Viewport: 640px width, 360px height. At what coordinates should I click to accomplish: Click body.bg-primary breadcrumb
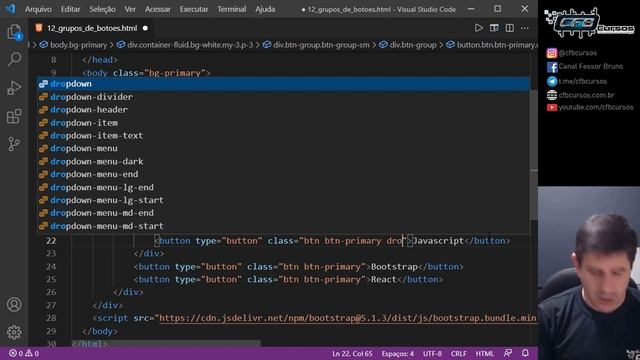click(73, 45)
